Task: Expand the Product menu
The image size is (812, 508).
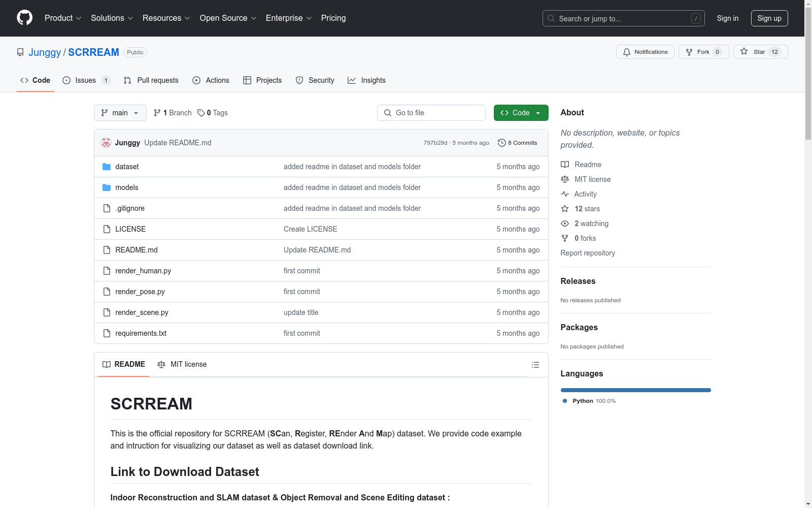Action: [63, 18]
